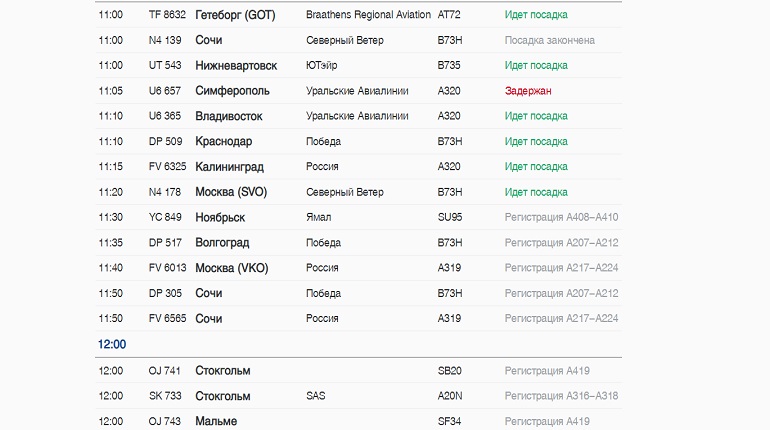Viewport: 770px width, 430px height.
Task: Click Регистрация A408–A410 status text
Action: click(x=561, y=217)
